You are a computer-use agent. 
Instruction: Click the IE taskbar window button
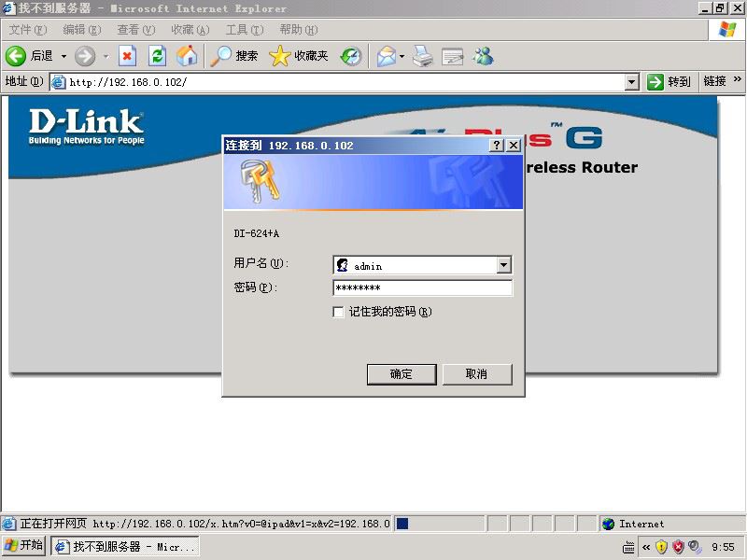pos(124,547)
